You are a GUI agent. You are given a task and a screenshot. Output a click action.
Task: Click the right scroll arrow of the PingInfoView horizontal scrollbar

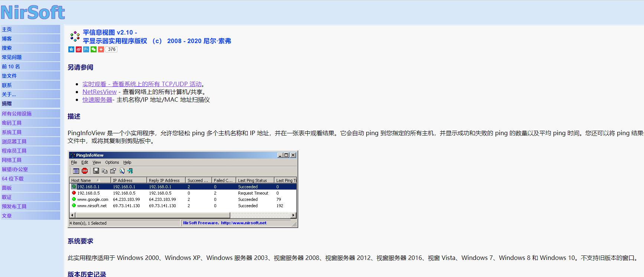point(293,215)
